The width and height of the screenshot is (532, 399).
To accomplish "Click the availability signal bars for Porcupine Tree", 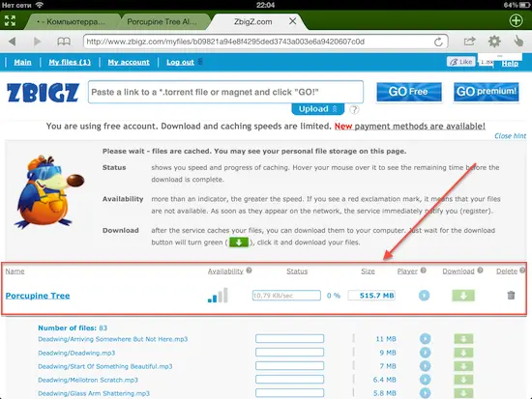I will click(218, 295).
